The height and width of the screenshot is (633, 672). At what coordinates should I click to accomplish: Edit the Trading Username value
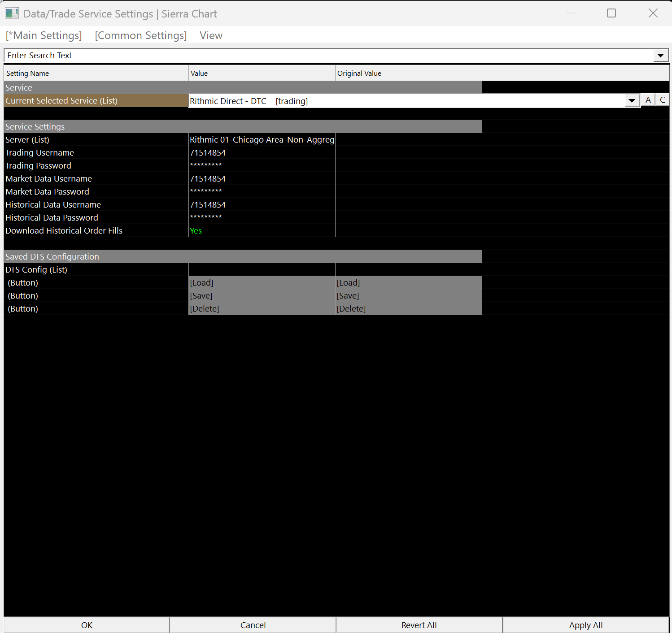point(262,153)
